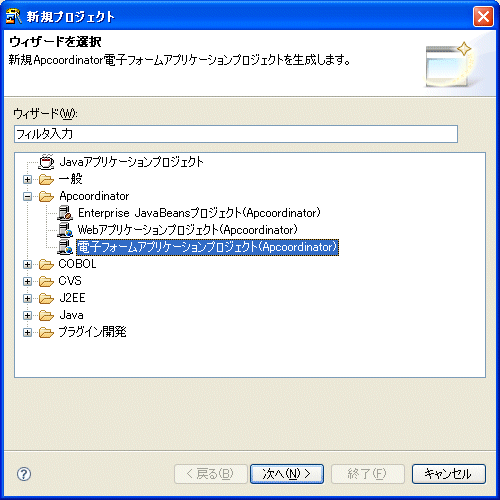500x500 pixels.
Task: Click the < 戻る(B) button
Action: pyautogui.click(x=211, y=474)
